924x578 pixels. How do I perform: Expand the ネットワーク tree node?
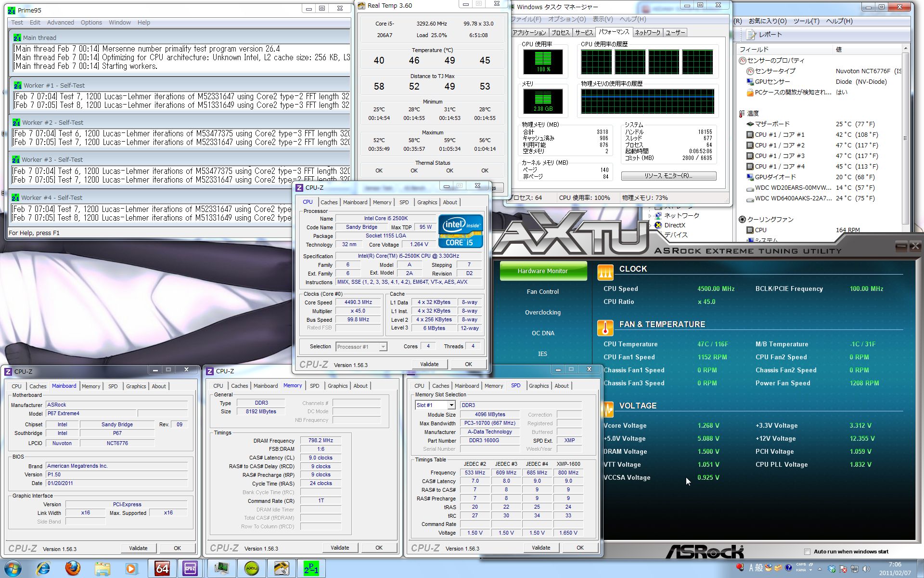point(650,215)
